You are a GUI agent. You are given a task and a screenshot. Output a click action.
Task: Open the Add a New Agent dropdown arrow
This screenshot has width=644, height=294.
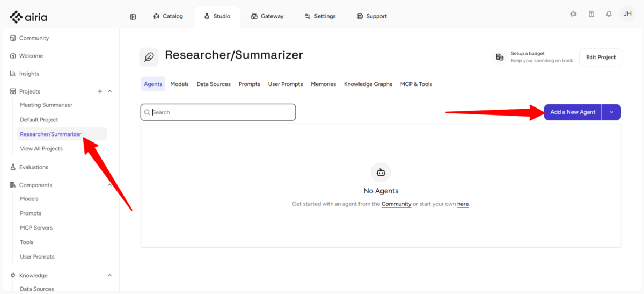tap(611, 112)
